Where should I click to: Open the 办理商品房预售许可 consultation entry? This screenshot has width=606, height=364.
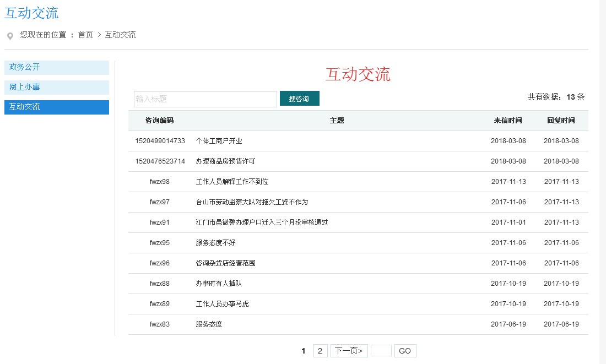click(225, 161)
